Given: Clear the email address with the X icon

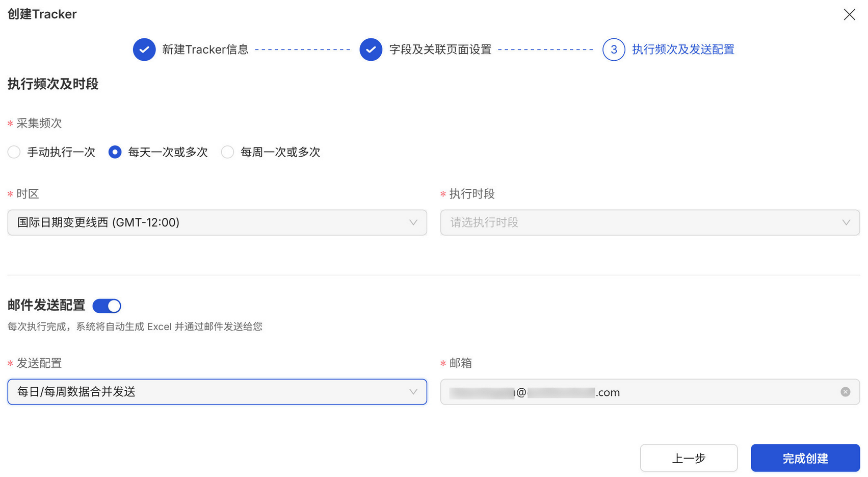Looking at the screenshot, I should [845, 392].
